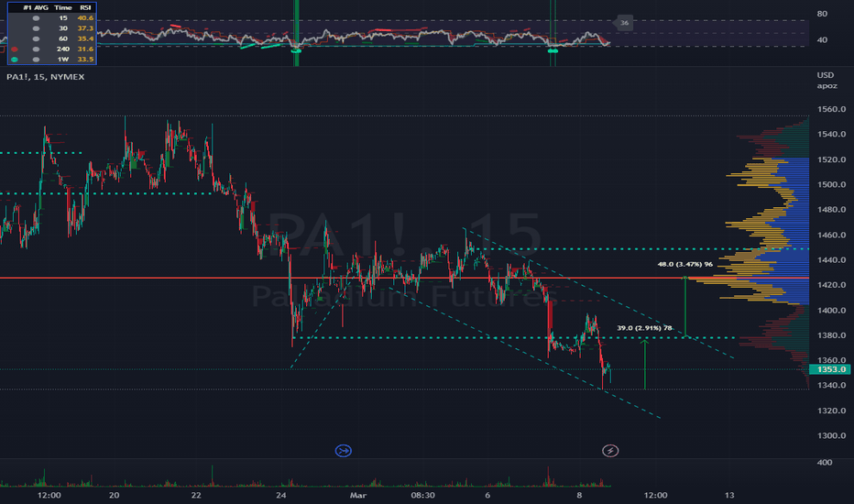Image resolution: width=854 pixels, height=504 pixels.
Task: Click the RSI column header
Action: coord(85,7)
